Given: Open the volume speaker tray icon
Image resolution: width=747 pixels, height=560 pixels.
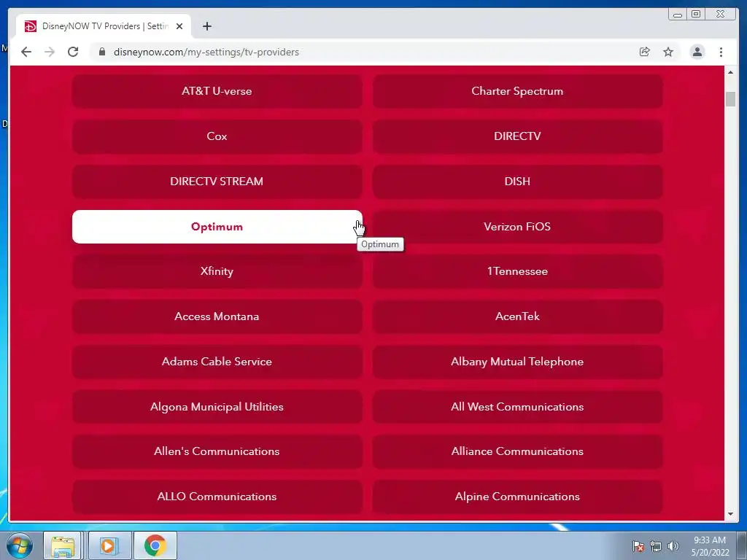Looking at the screenshot, I should [x=673, y=546].
